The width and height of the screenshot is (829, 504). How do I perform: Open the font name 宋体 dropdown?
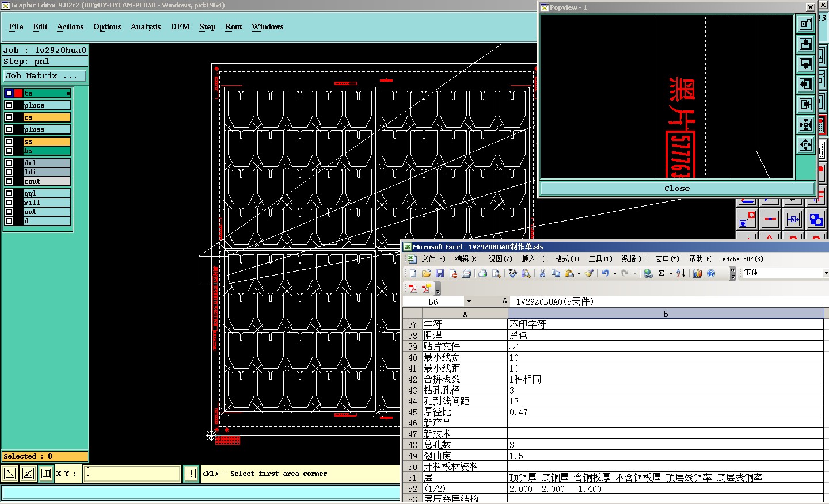[x=826, y=273]
